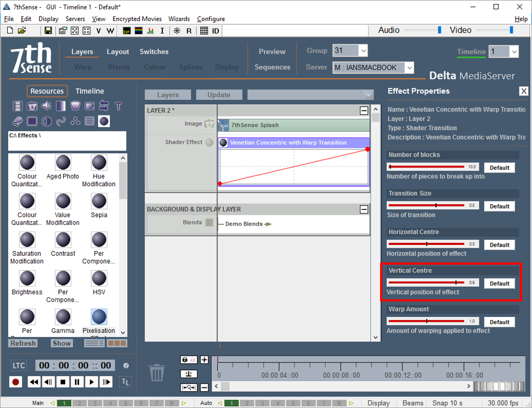532x408 pixels.
Task: Select Auto preset 3 in status bar
Action: click(x=262, y=403)
